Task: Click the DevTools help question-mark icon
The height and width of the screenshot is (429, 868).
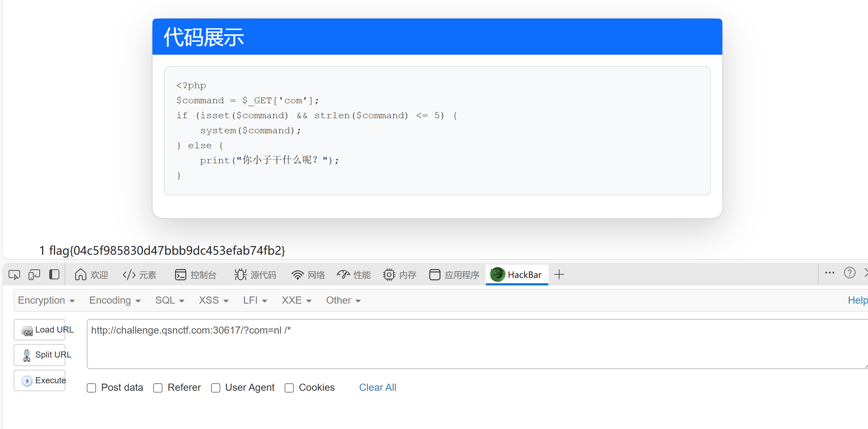Action: pos(849,273)
